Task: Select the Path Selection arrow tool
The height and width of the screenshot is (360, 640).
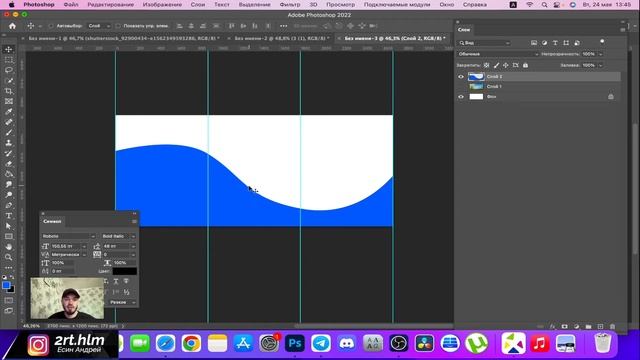Action: [9, 226]
